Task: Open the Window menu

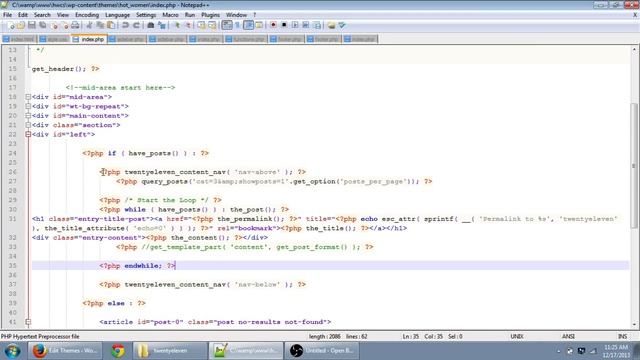Action: tap(236, 15)
